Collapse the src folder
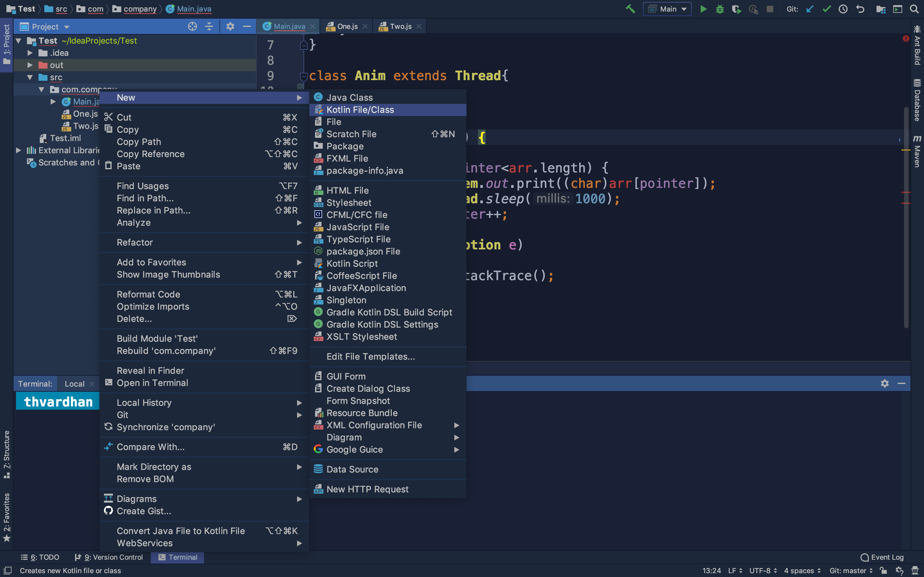The height and width of the screenshot is (577, 924). point(30,77)
